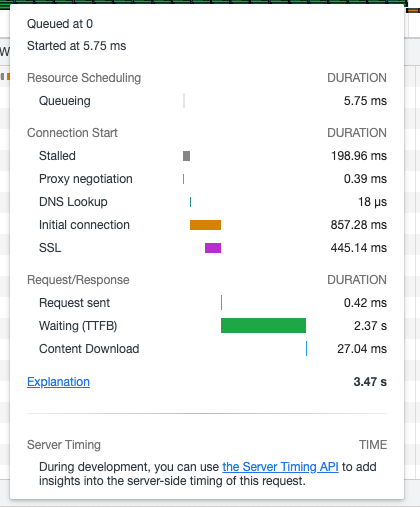This screenshot has width=420, height=507.
Task: Click the Connection Start section header
Action: tap(72, 133)
